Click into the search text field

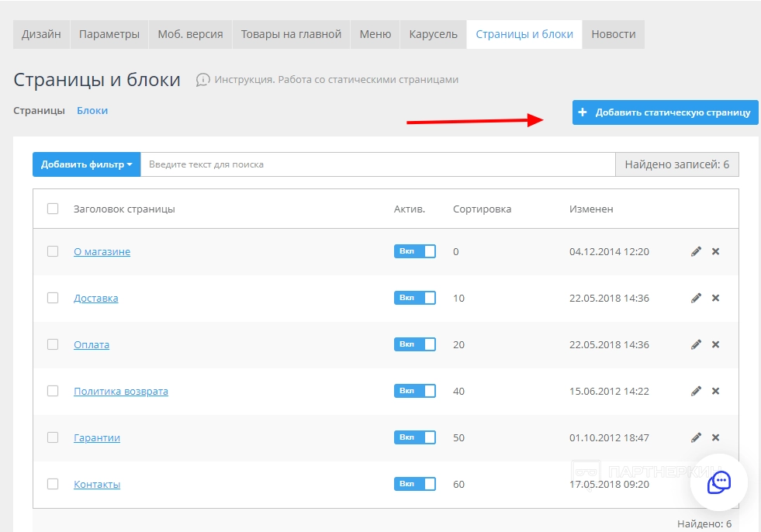377,164
